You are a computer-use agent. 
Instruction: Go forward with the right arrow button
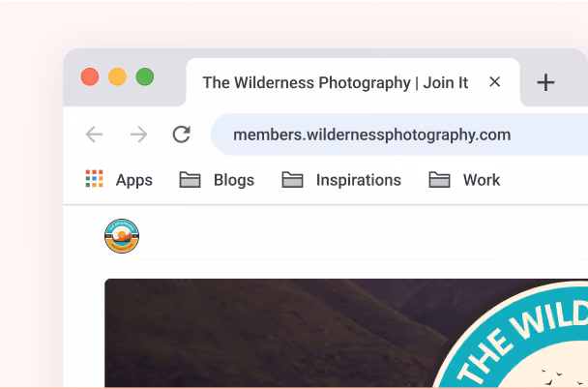[138, 135]
